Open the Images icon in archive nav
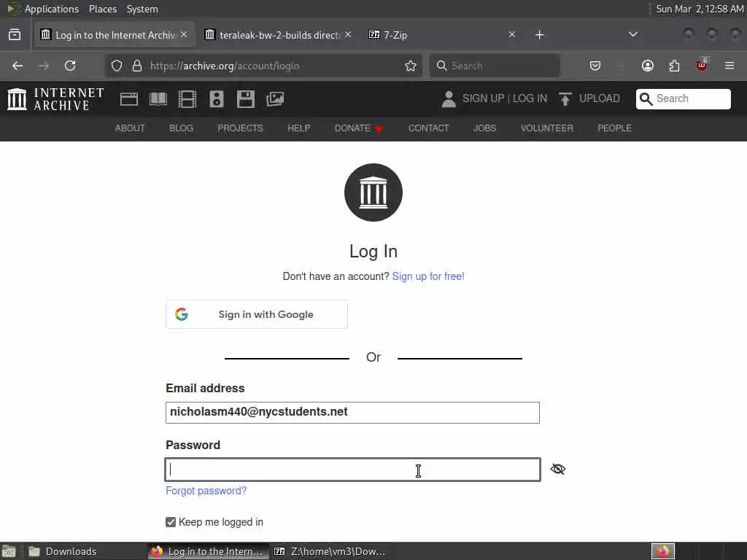The image size is (747, 560). [275, 99]
